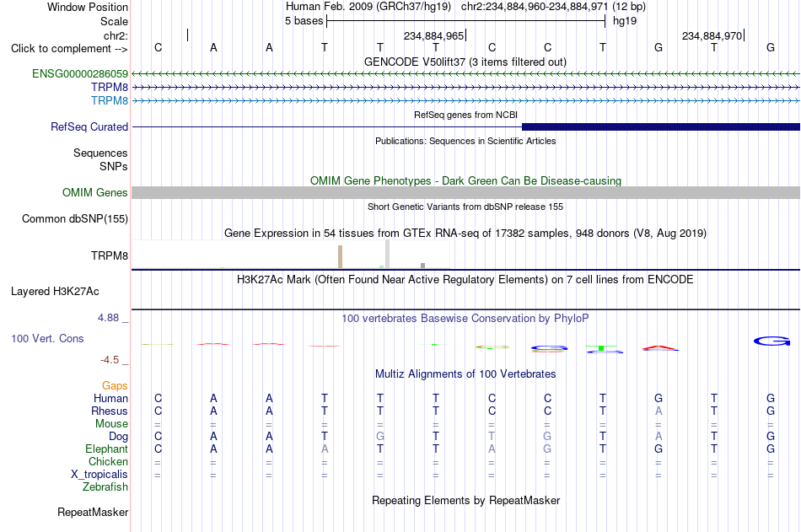
Task: Open the 100 Vert. Cons track label
Action: (x=47, y=338)
